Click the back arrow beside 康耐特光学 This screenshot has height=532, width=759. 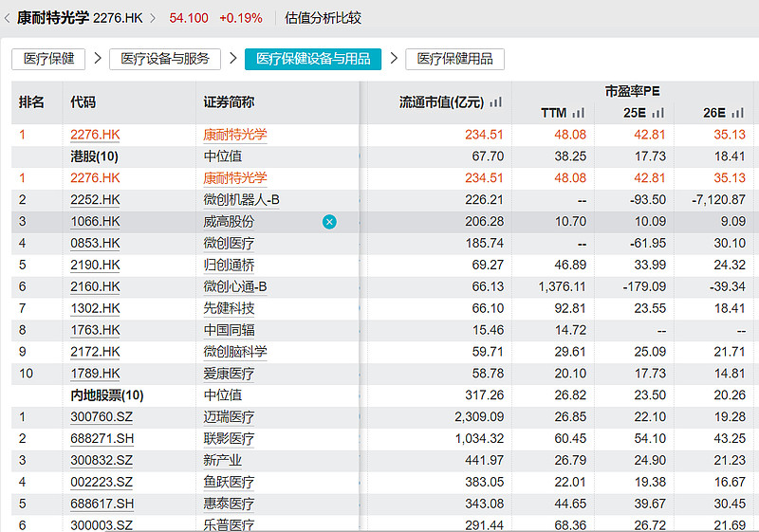click(x=9, y=18)
